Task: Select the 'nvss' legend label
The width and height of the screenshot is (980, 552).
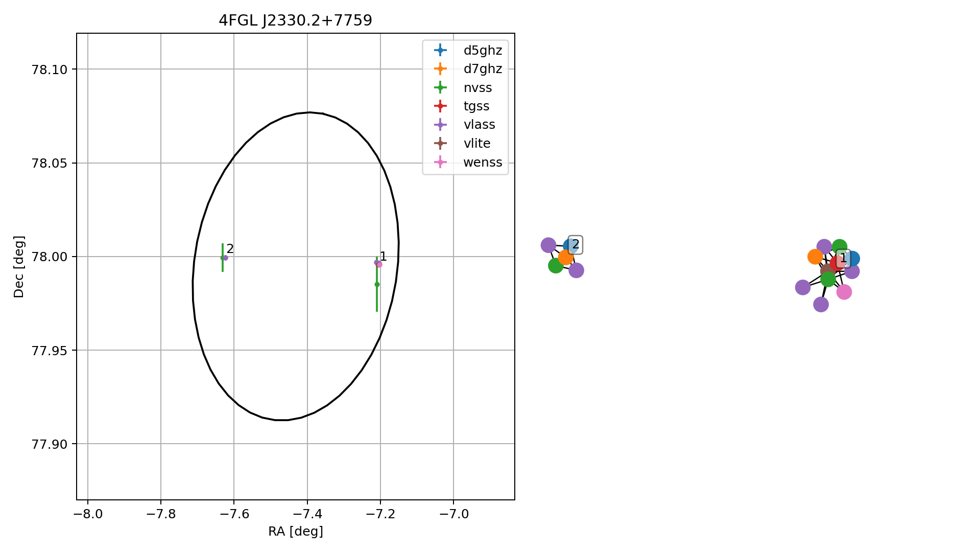Action: pos(477,88)
